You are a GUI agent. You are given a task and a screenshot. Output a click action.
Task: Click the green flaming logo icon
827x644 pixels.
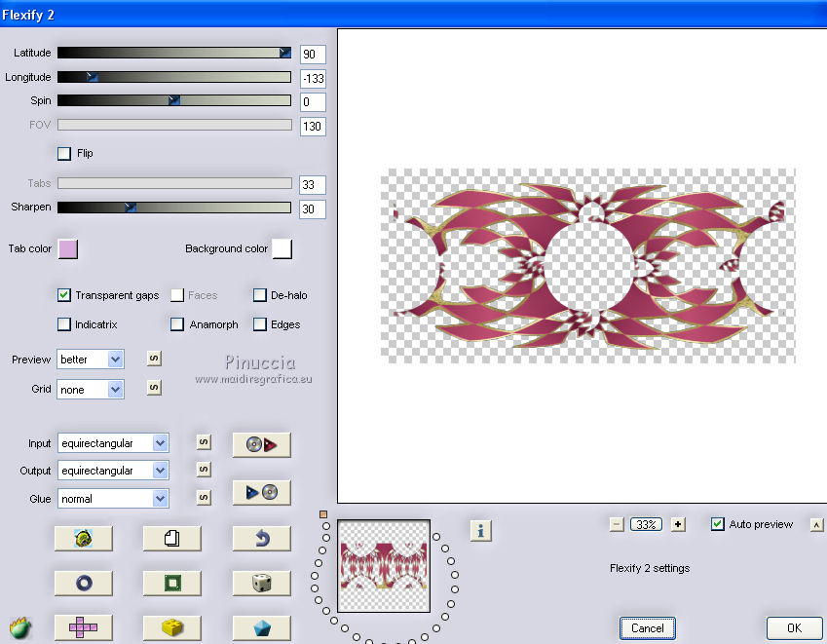click(20, 627)
